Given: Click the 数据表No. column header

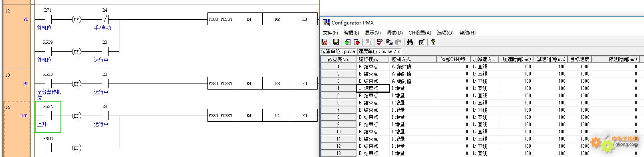Looking at the screenshot, I should 338,59.
